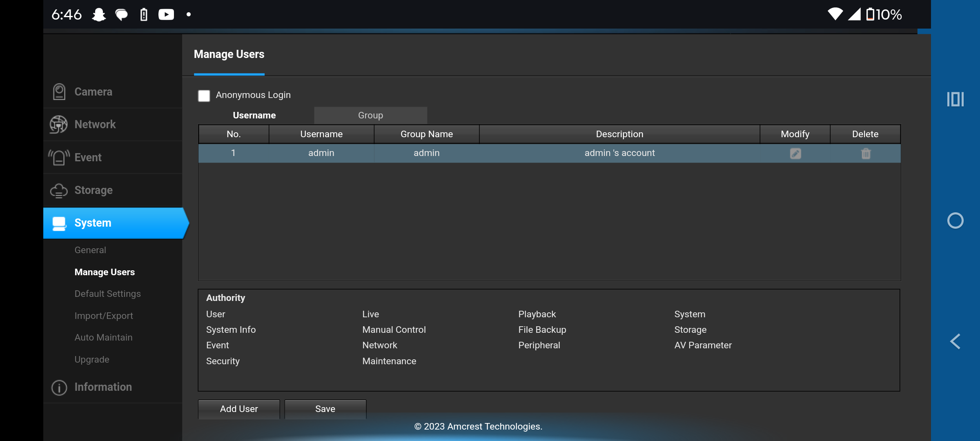Click the trash Delete icon for admin
The image size is (980, 441).
pos(866,154)
